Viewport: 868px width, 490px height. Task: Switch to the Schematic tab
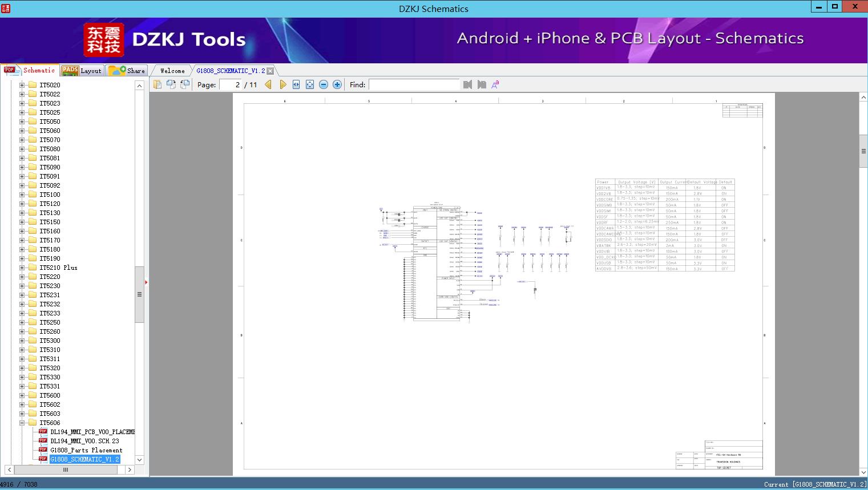pyautogui.click(x=30, y=70)
